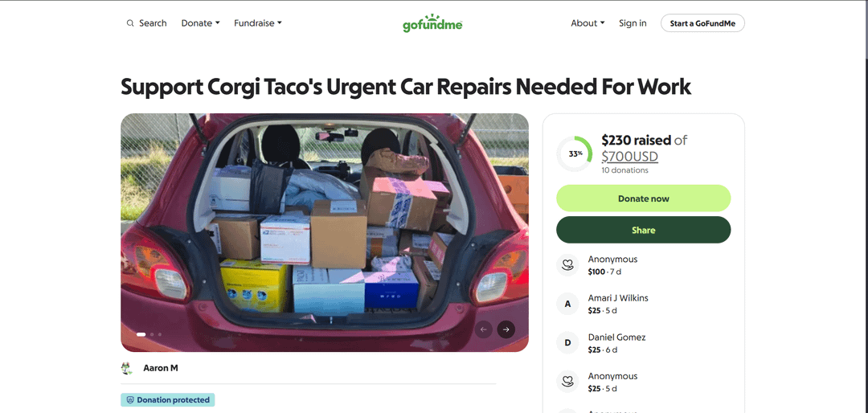Show the next photo with right arrow
Image resolution: width=868 pixels, height=413 pixels.
click(506, 329)
